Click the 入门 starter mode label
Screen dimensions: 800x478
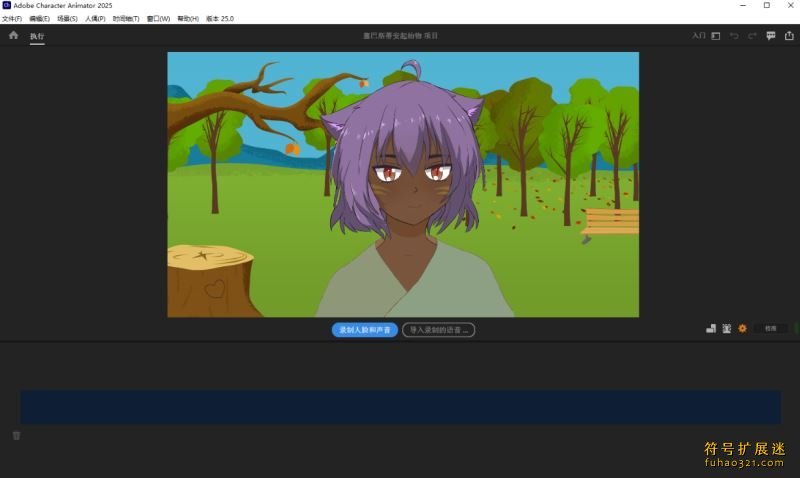pos(698,36)
